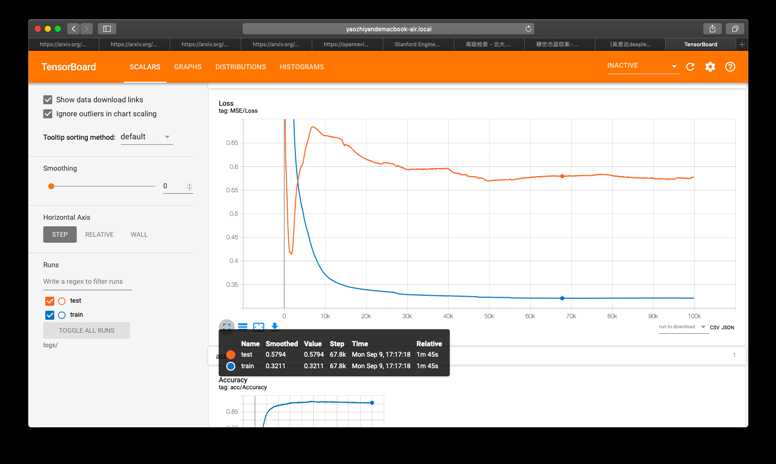Screen dimensions: 776x464
Task: Click the logs/ directory label
Action: point(50,345)
